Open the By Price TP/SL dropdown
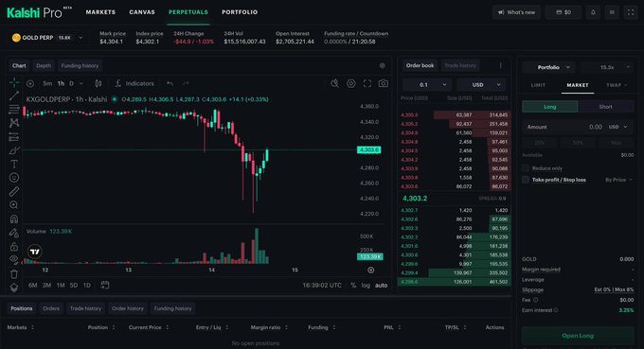The image size is (644, 349). pos(618,180)
